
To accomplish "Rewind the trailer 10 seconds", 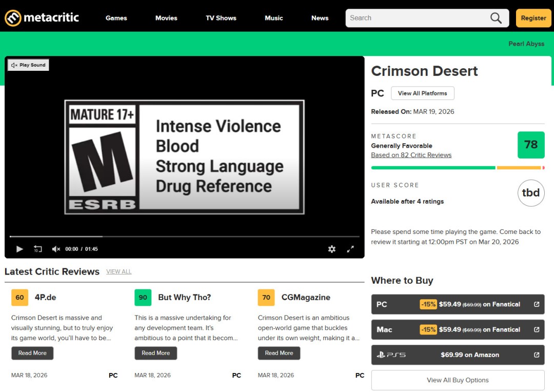I will pyautogui.click(x=38, y=249).
